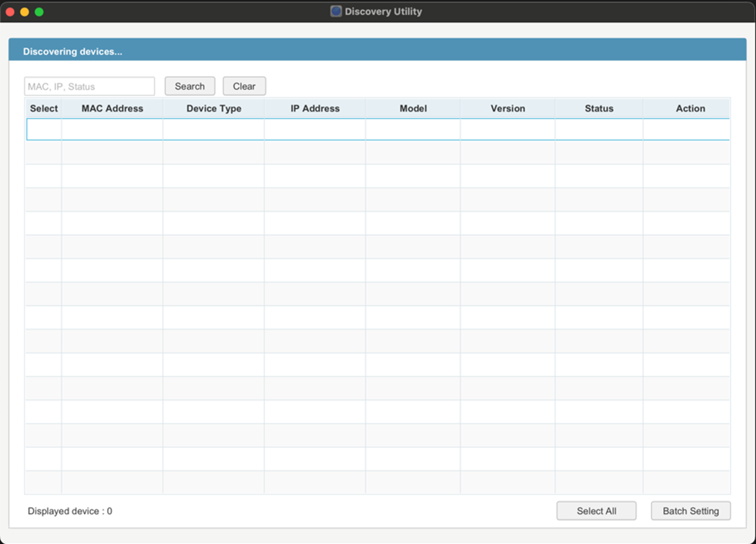756x544 pixels.
Task: Sort by the MAC Address column header
Action: click(x=112, y=109)
